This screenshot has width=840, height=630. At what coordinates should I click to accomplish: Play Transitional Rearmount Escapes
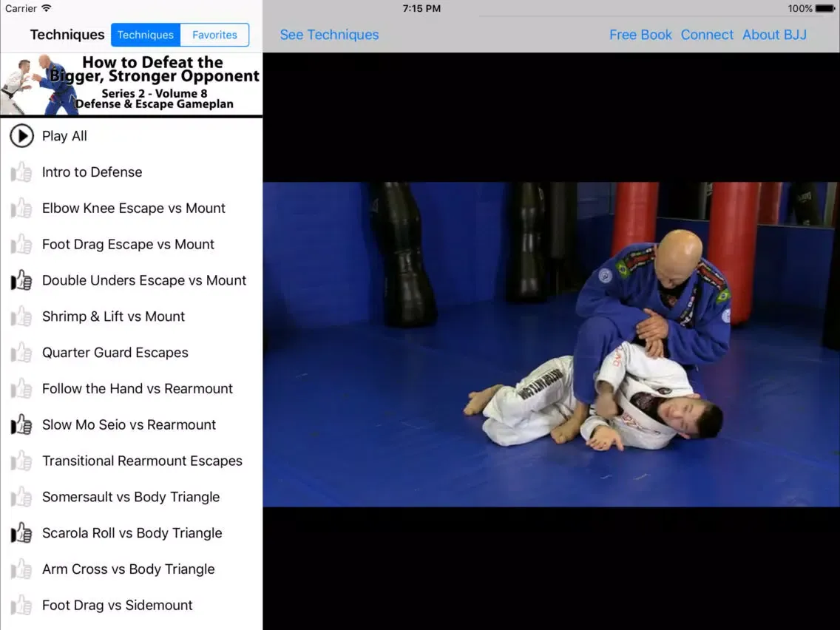pos(142,461)
